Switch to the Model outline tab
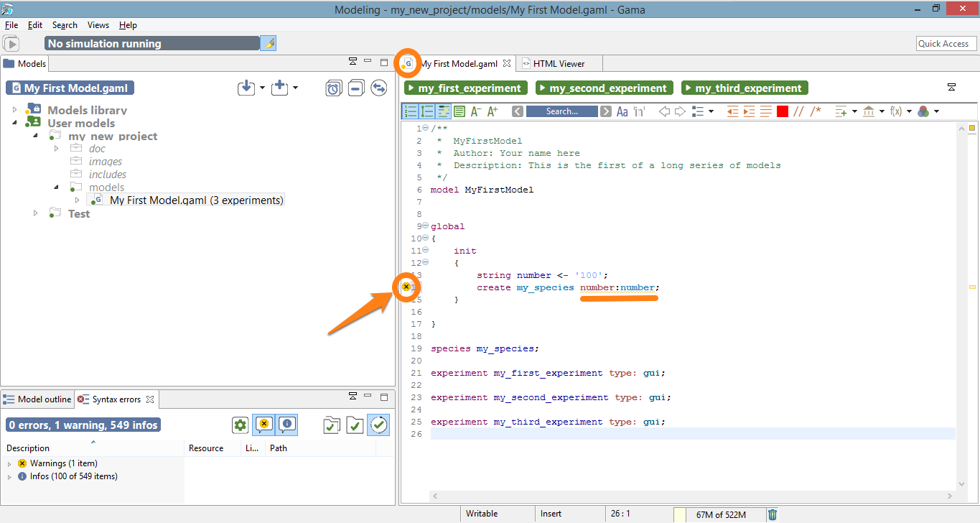Image resolution: width=980 pixels, height=523 pixels. point(37,399)
